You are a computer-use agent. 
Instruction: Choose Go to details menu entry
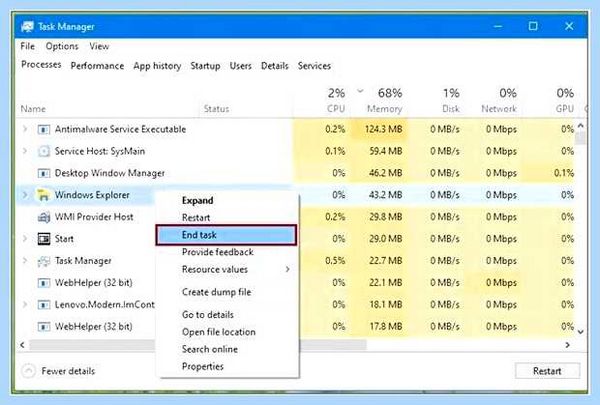tap(207, 315)
